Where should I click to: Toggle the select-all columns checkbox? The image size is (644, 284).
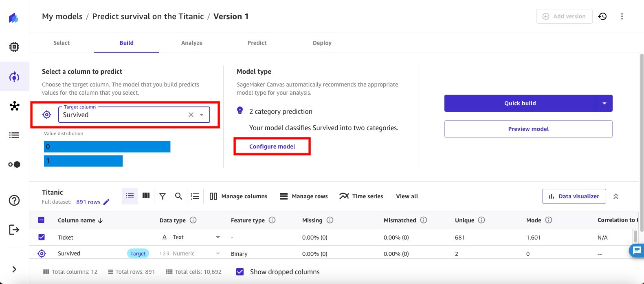coord(41,220)
